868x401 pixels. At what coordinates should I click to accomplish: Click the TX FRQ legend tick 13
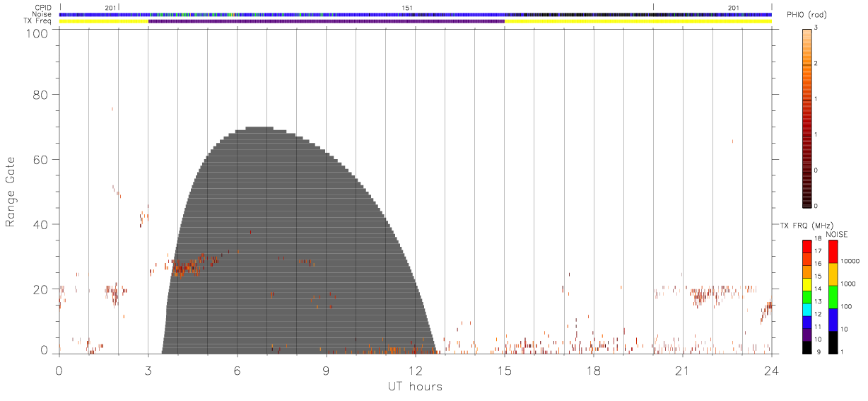818,301
